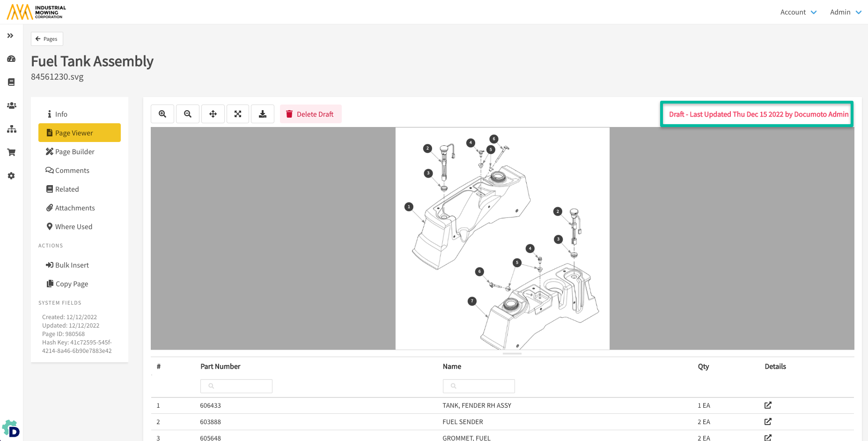Open the Account dropdown menu
This screenshot has width=868, height=441.
tap(798, 12)
